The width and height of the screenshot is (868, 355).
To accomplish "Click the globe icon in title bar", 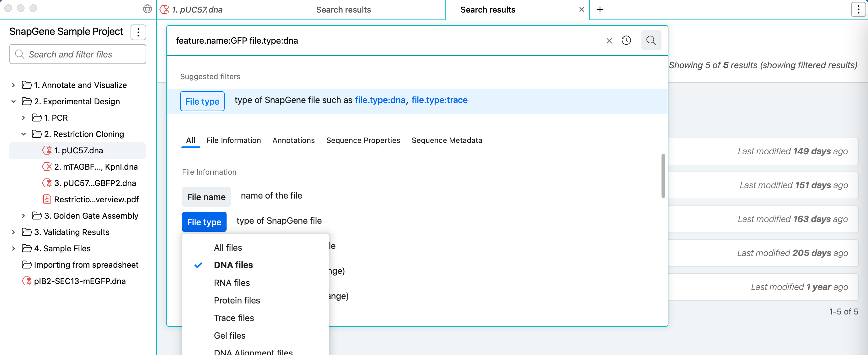I will (x=147, y=9).
